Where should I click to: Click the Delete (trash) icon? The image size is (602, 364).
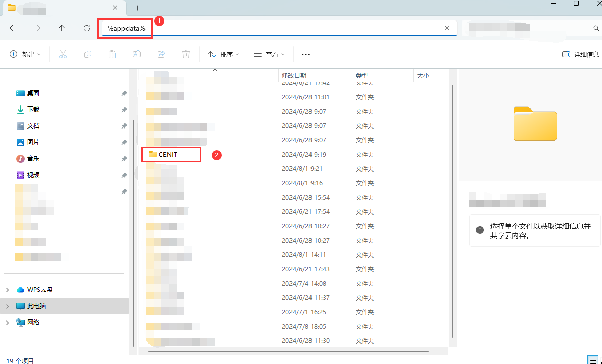pyautogui.click(x=185, y=54)
